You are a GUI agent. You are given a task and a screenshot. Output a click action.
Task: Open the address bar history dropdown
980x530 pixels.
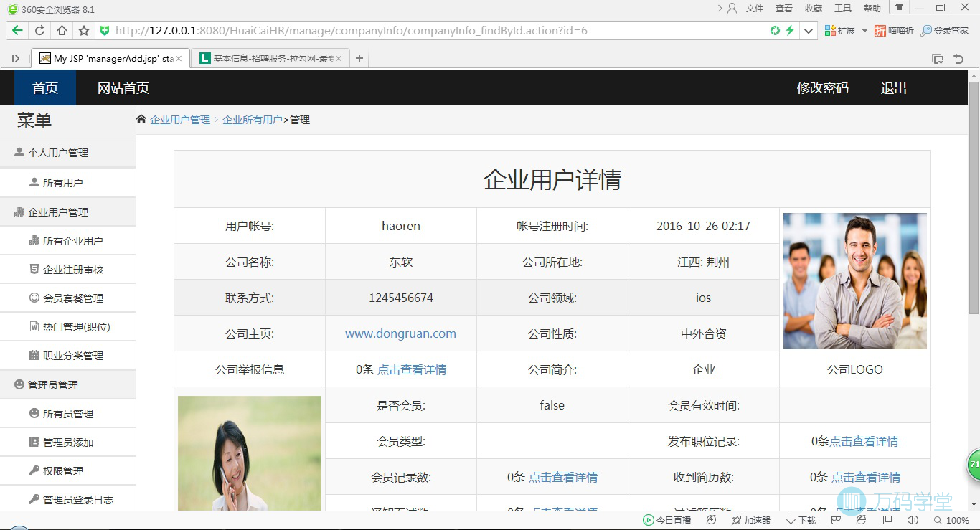(809, 31)
